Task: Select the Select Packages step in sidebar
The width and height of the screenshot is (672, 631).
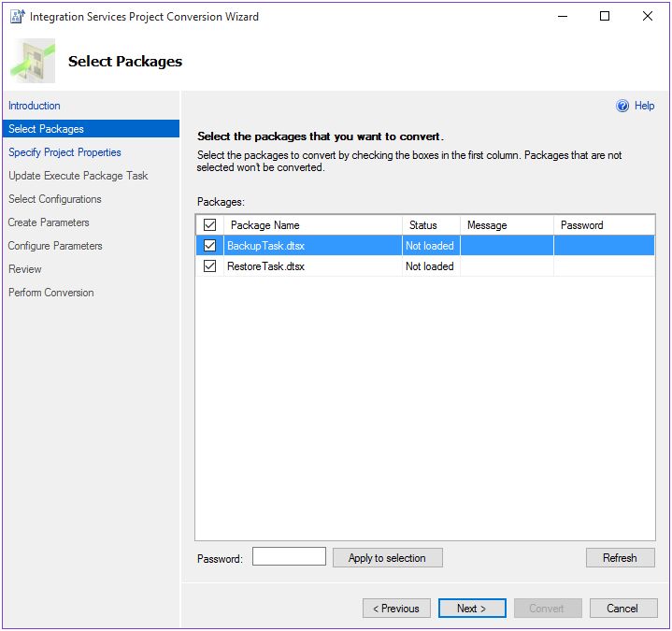Action: 91,129
